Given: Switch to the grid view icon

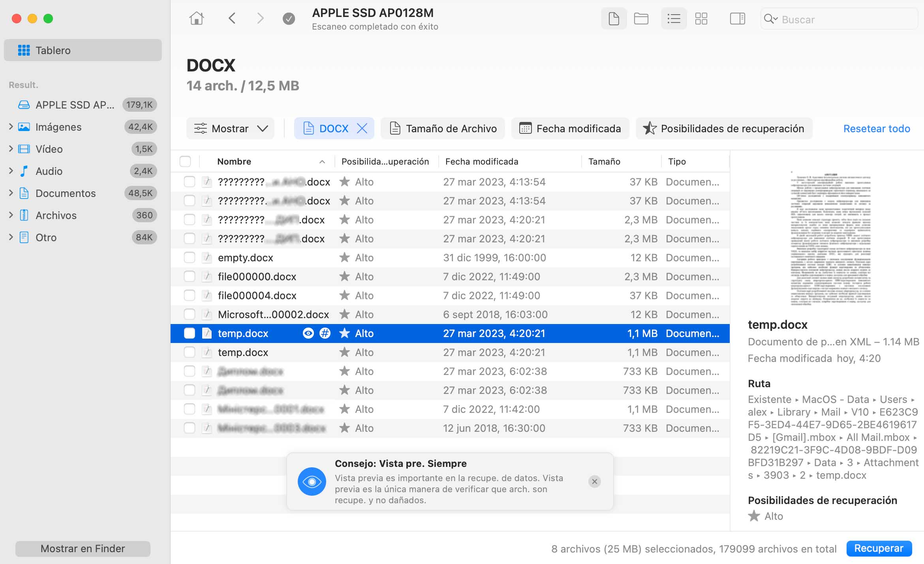Looking at the screenshot, I should pyautogui.click(x=701, y=19).
